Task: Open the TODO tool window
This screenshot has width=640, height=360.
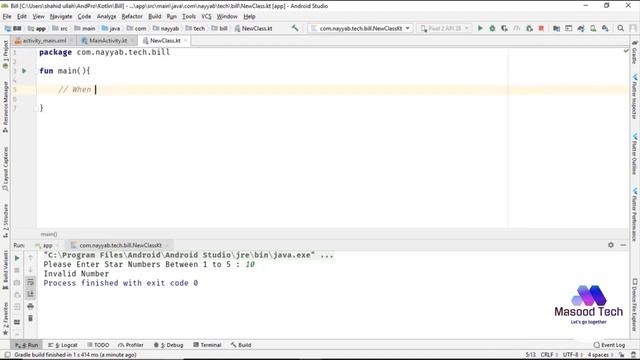Action: (98, 345)
